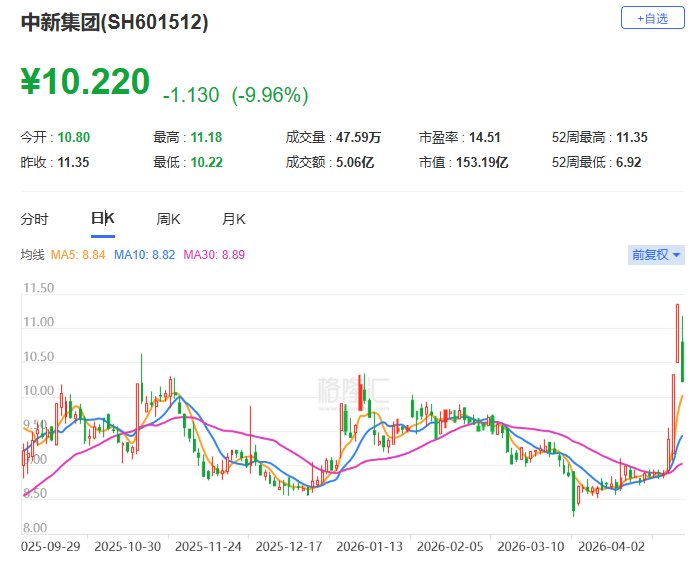
Task: Click the current price ¥10.220
Action: click(x=85, y=81)
